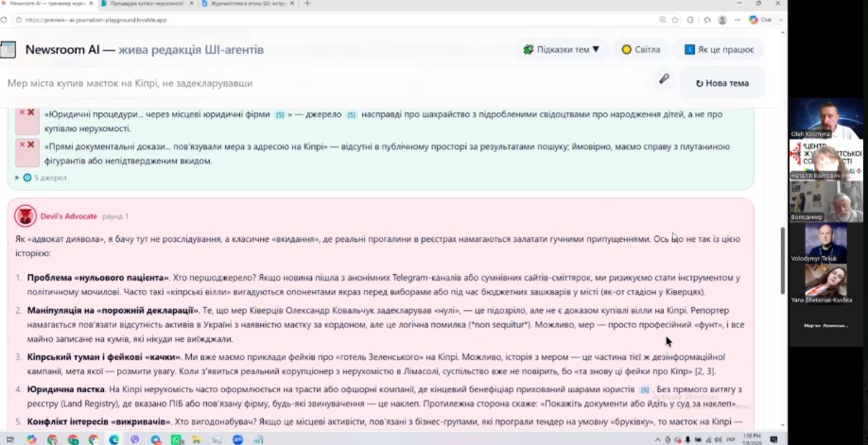The width and height of the screenshot is (868, 445).
Task: Click the Devil's Advocate name label
Action: (x=69, y=216)
